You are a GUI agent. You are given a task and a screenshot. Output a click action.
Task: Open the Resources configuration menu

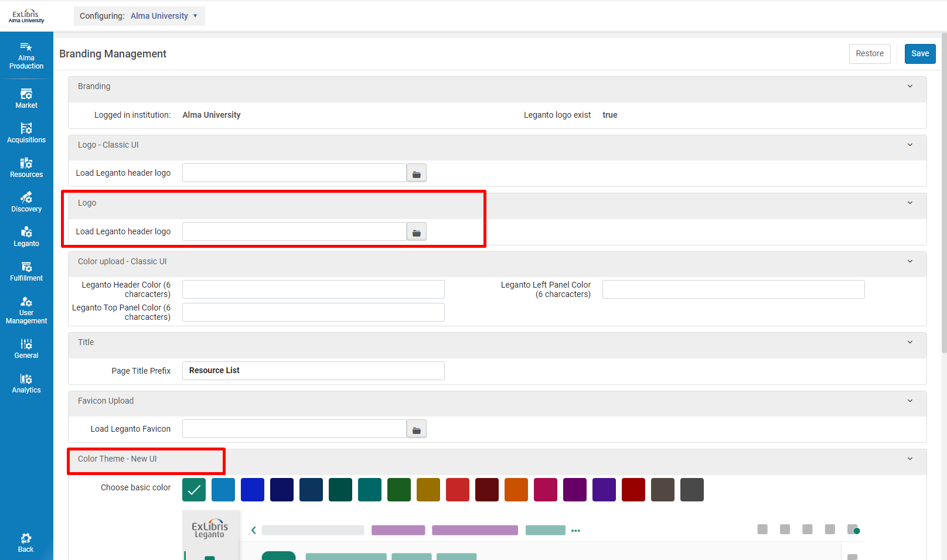click(x=26, y=168)
